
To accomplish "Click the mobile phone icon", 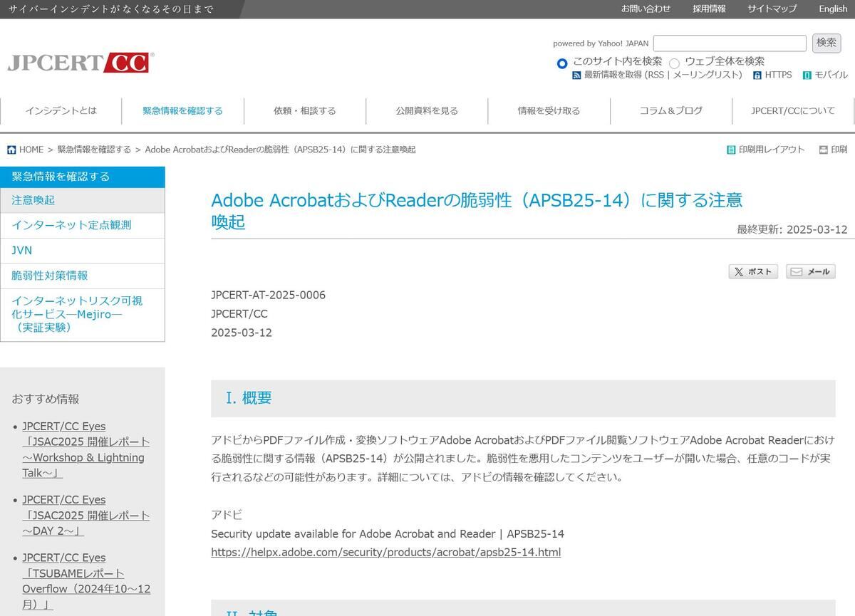I will pyautogui.click(x=807, y=75).
